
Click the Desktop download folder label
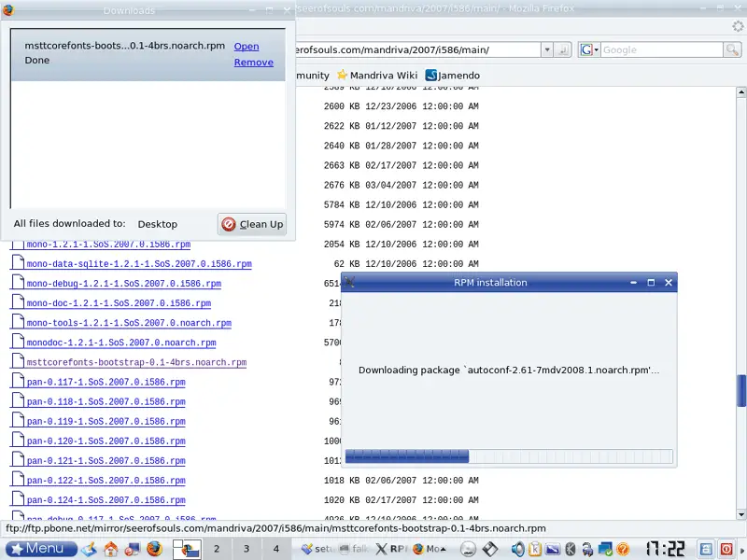[x=157, y=224]
